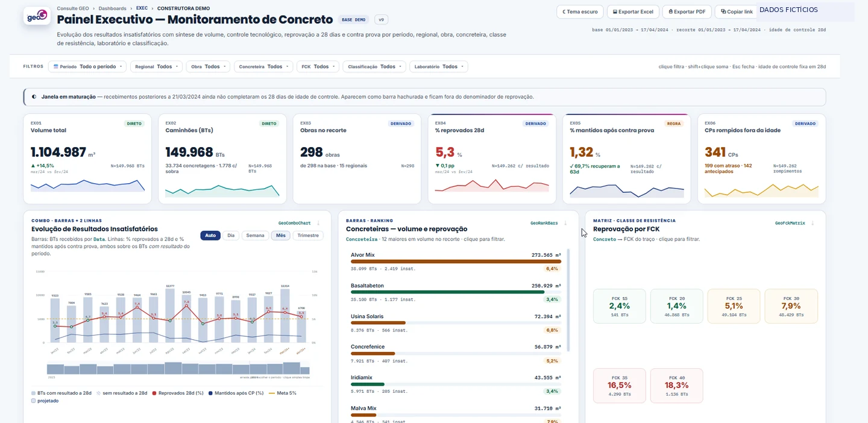Viewport: 868px width, 423px height.
Task: Open the Laboratório filter dropdown
Action: tap(438, 67)
